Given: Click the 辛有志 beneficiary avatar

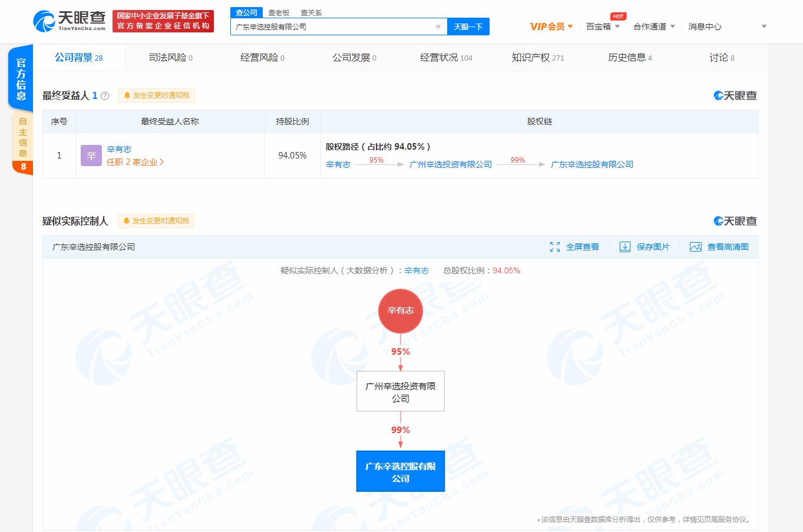Looking at the screenshot, I should 91,155.
